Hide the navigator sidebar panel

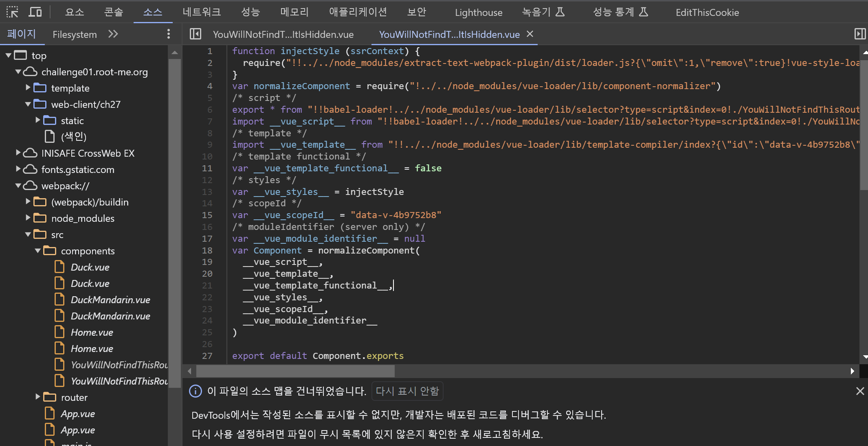click(196, 34)
